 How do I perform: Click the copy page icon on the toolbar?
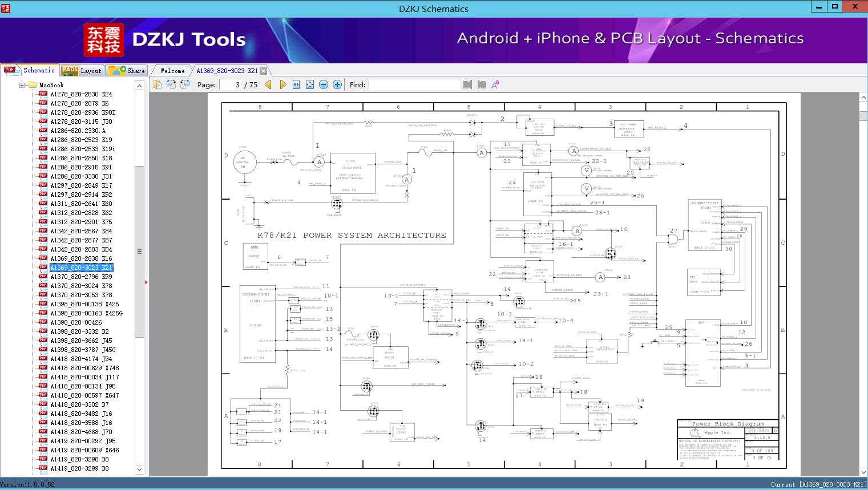point(171,84)
